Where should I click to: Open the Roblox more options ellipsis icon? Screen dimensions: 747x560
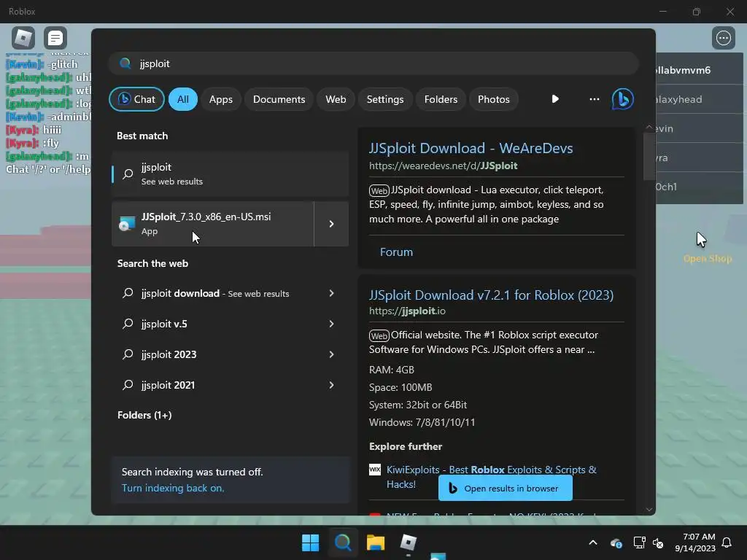point(723,38)
